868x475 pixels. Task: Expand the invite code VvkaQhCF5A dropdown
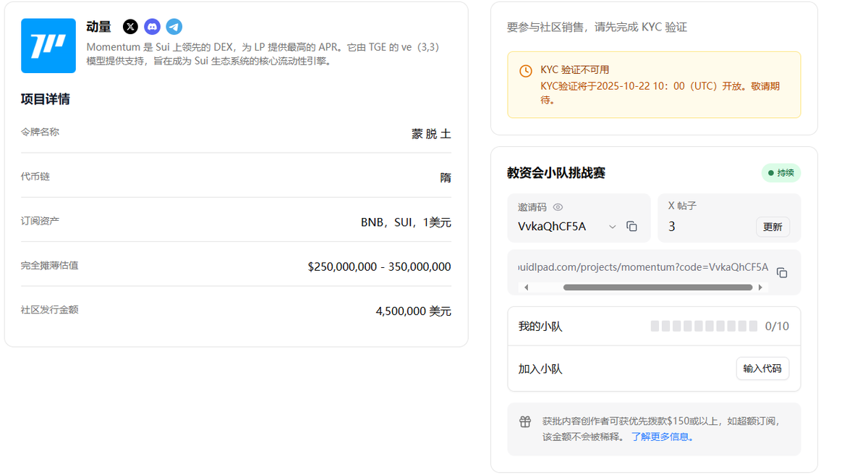pyautogui.click(x=613, y=227)
